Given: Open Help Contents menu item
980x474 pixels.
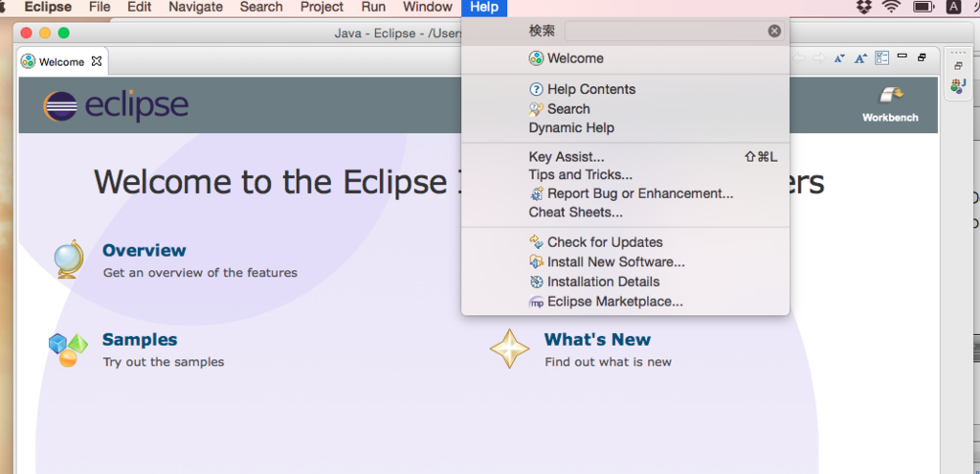Looking at the screenshot, I should [625, 89].
